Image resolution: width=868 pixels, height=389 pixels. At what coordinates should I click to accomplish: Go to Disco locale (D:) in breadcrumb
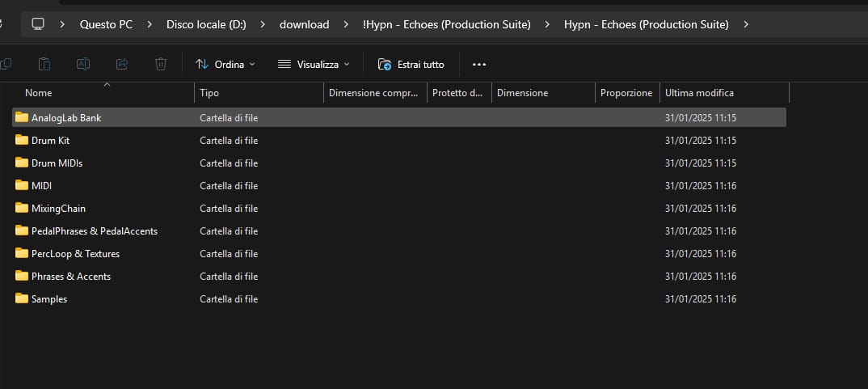[x=206, y=24]
